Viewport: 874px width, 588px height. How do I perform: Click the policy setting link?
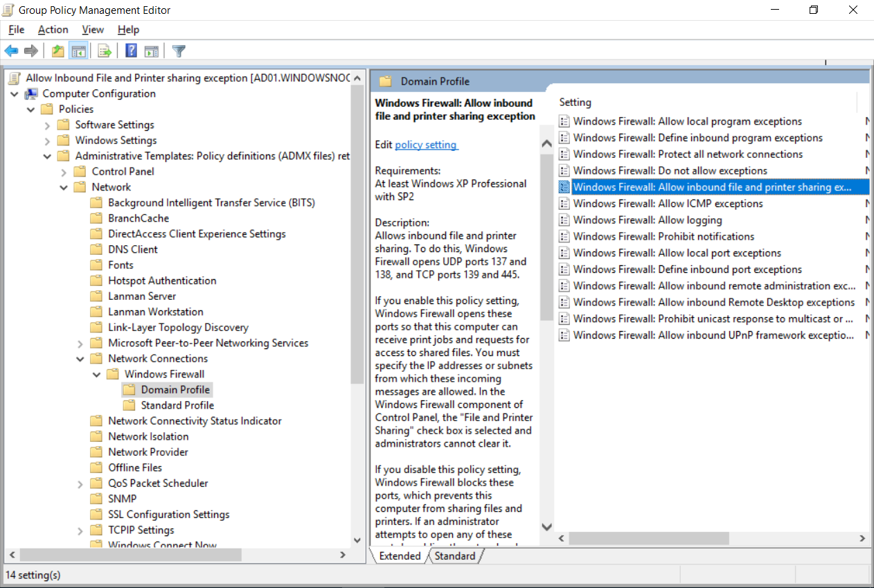point(426,145)
